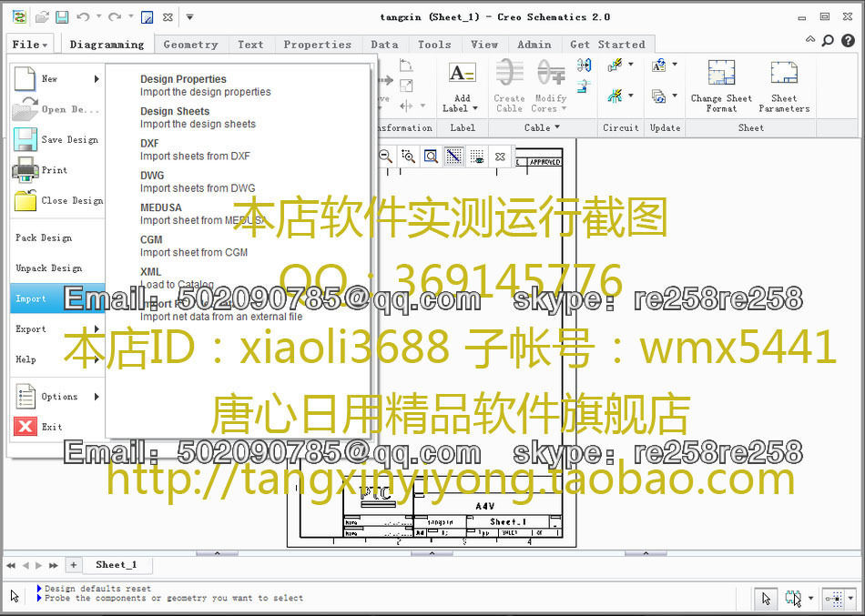Click the Save floppy icon in quick access toolbar
865x616 pixels.
pyautogui.click(x=62, y=17)
